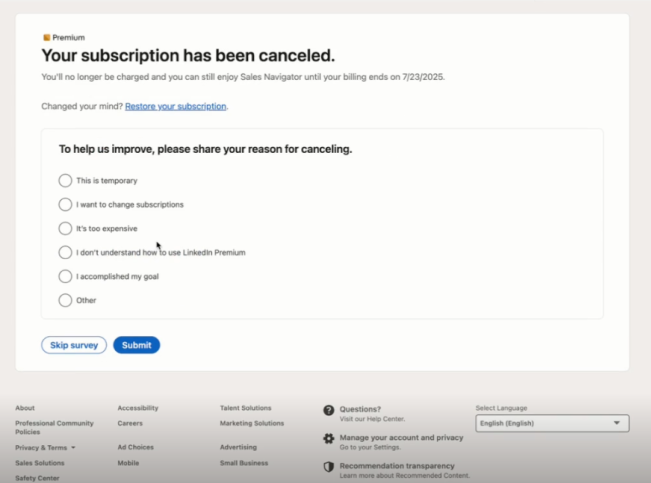This screenshot has height=483, width=651.
Task: Click the Recommendation transparency shield icon
Action: coord(329,467)
